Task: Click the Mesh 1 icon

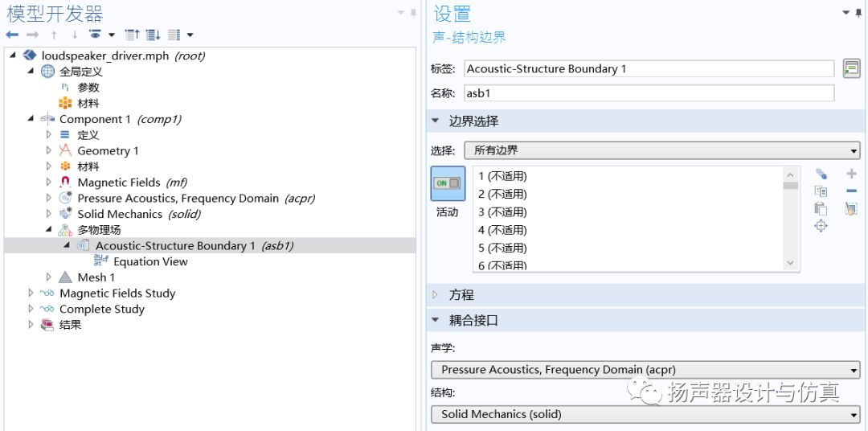Action: pyautogui.click(x=65, y=277)
